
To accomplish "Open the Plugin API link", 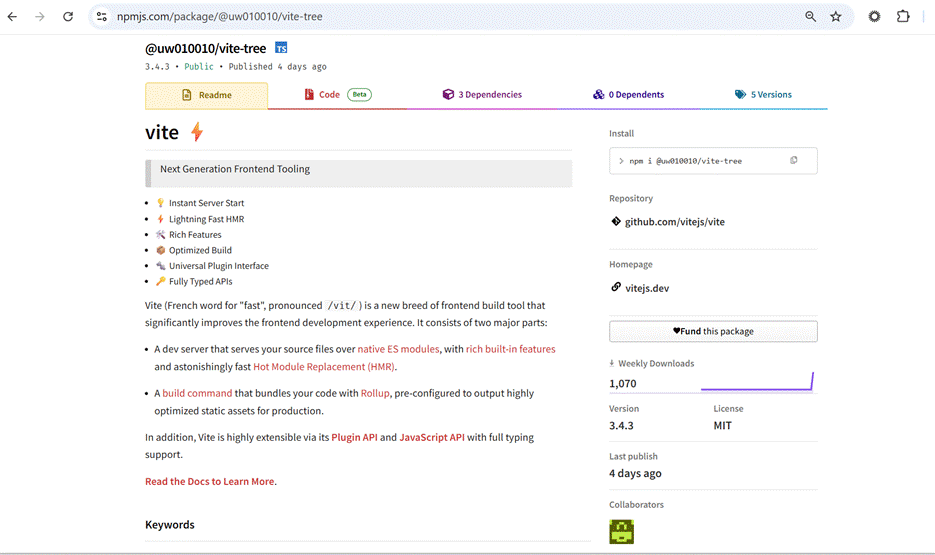I will coord(354,438).
